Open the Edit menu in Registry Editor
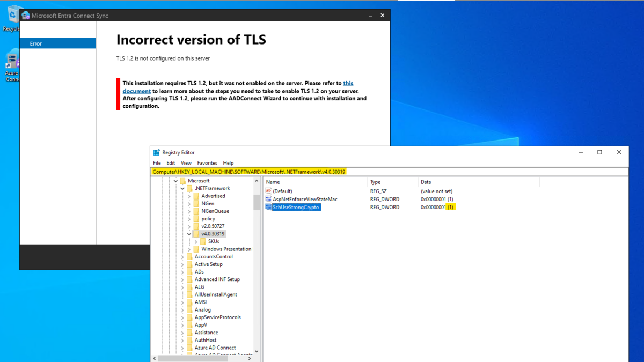 click(171, 163)
